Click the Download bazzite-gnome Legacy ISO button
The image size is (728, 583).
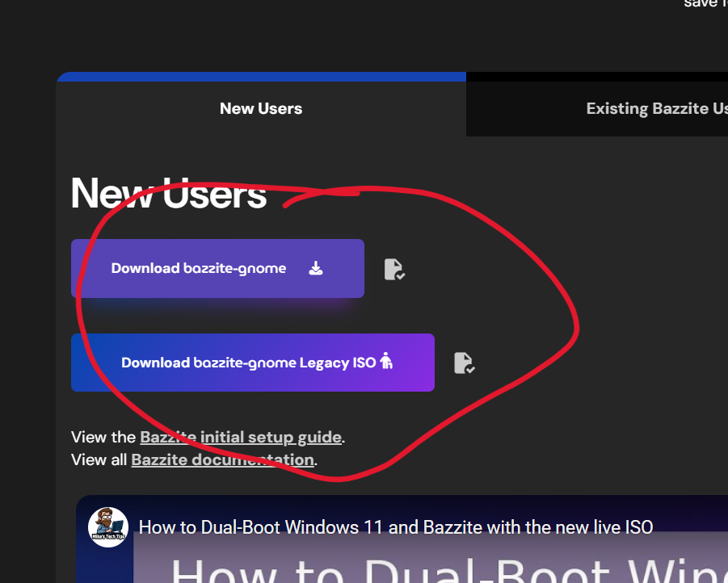pyautogui.click(x=253, y=363)
